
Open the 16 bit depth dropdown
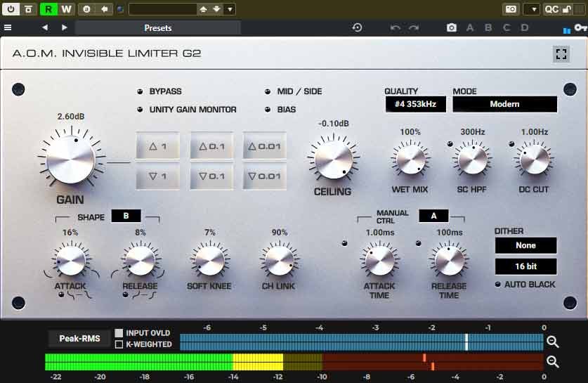525,266
